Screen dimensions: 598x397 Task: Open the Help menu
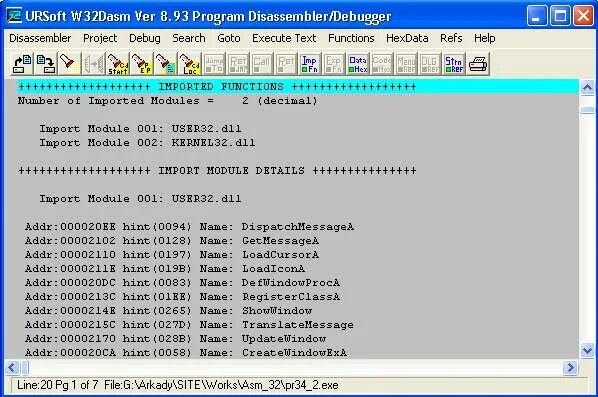coord(485,38)
